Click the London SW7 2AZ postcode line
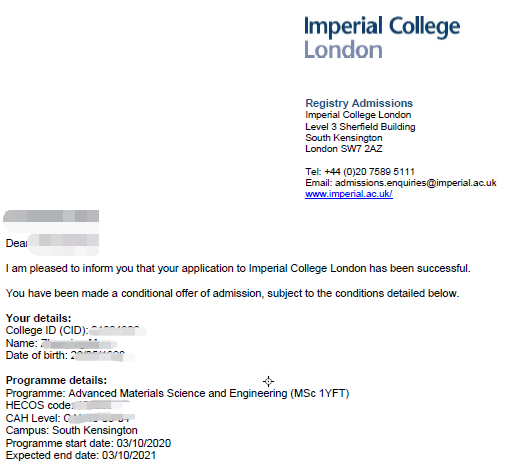The height and width of the screenshot is (468, 510). [x=344, y=149]
